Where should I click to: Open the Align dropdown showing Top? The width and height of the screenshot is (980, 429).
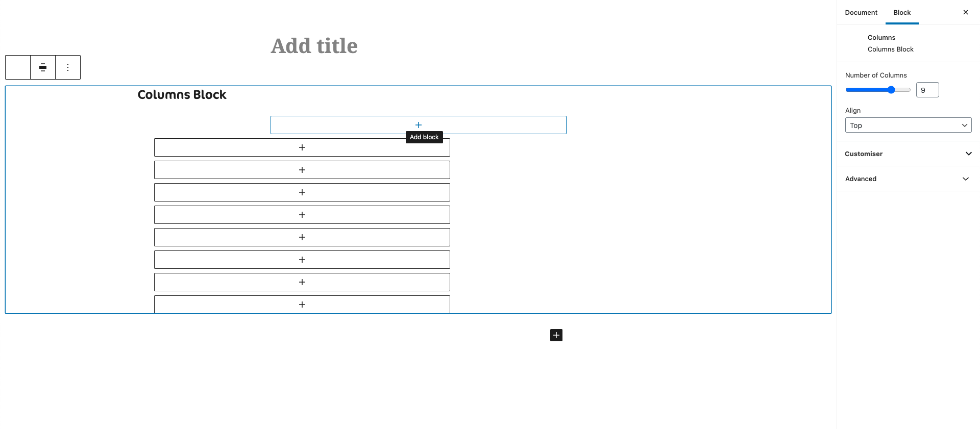click(x=908, y=125)
